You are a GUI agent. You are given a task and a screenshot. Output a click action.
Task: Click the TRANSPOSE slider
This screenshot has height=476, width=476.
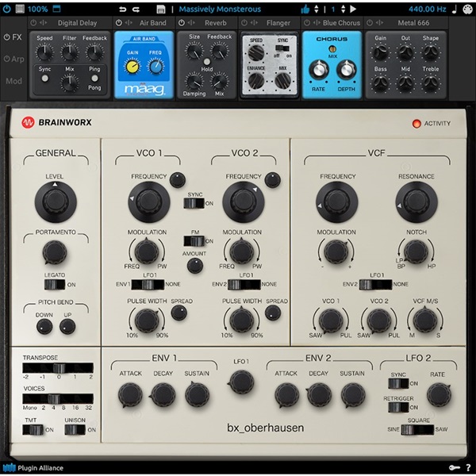click(58, 368)
